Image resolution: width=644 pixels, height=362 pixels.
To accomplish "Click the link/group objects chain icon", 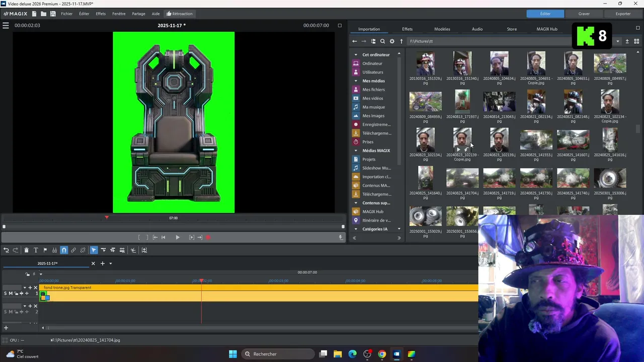I will tap(73, 250).
